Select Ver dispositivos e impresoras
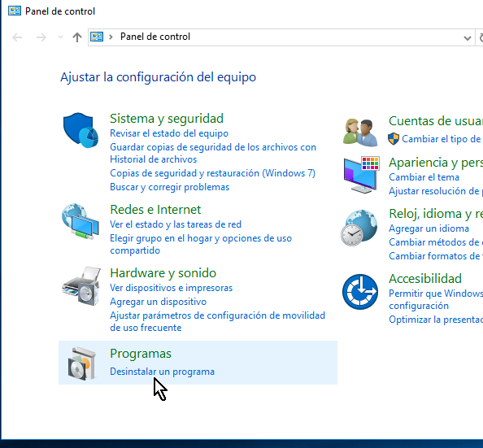Viewport: 483px width, 448px height. tap(171, 288)
